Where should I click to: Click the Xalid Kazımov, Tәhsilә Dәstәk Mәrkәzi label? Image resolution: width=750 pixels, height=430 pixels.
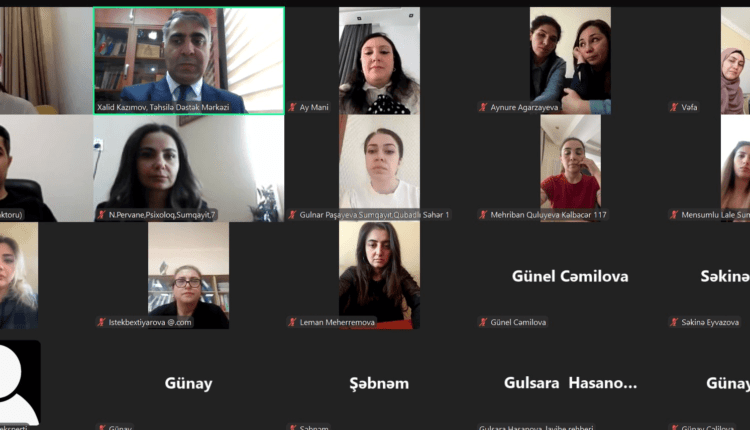163,107
